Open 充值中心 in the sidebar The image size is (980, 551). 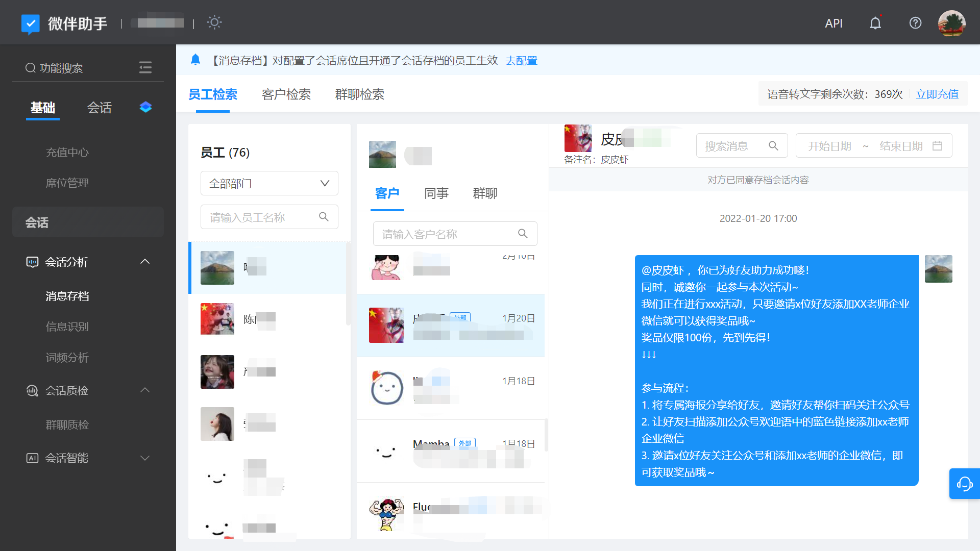click(67, 152)
